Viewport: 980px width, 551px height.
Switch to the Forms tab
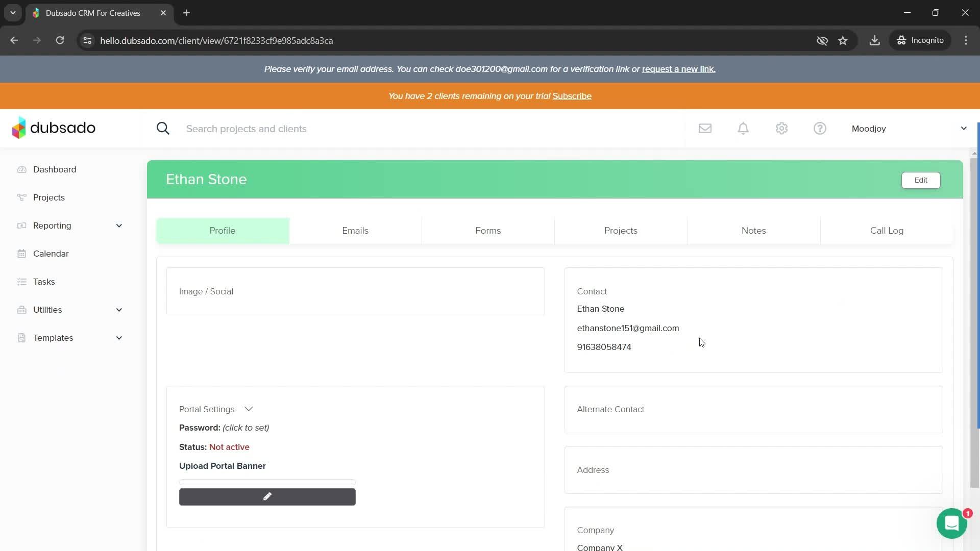pyautogui.click(x=488, y=231)
